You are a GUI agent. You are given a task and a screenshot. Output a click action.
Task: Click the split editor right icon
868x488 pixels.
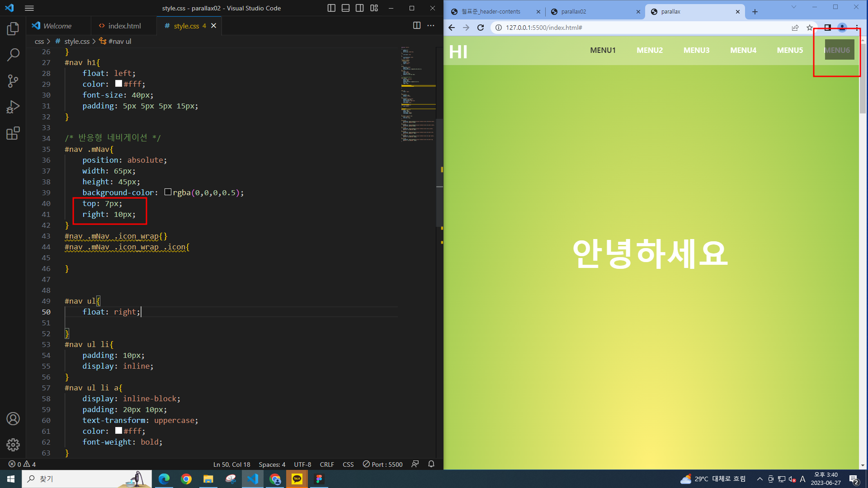(417, 26)
